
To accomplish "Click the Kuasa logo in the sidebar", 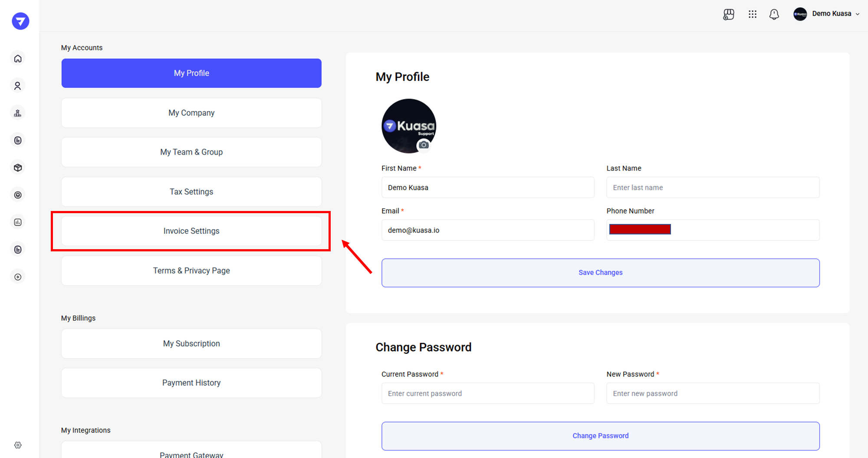I will click(20, 21).
